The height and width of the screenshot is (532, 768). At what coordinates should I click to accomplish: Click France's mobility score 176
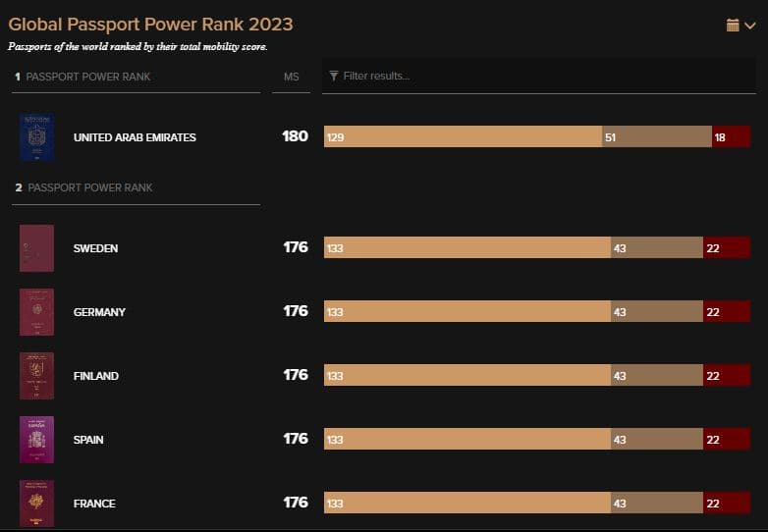point(296,503)
